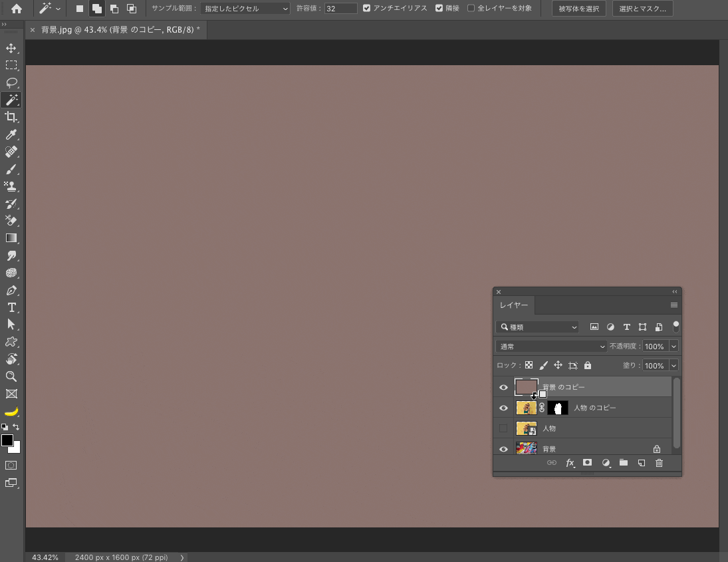The image size is (728, 562).
Task: Toggle Quick Mask mode
Action: pyautogui.click(x=11, y=466)
